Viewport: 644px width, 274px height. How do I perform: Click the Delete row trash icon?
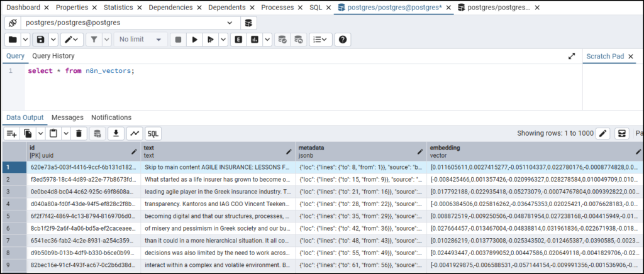[79, 133]
